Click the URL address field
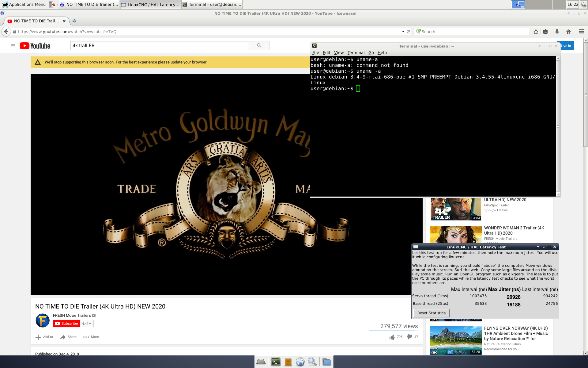Viewport: 588px width, 368px height. tap(208, 32)
